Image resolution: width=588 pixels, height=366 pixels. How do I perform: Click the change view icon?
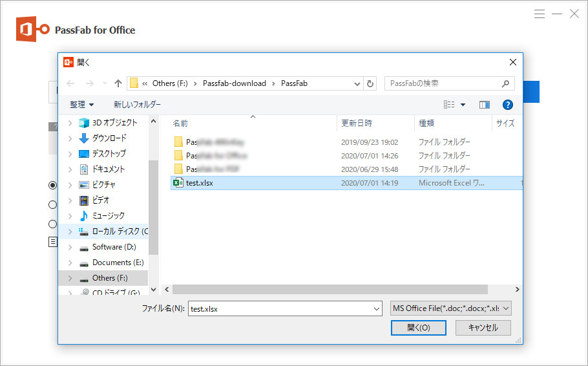[x=449, y=105]
